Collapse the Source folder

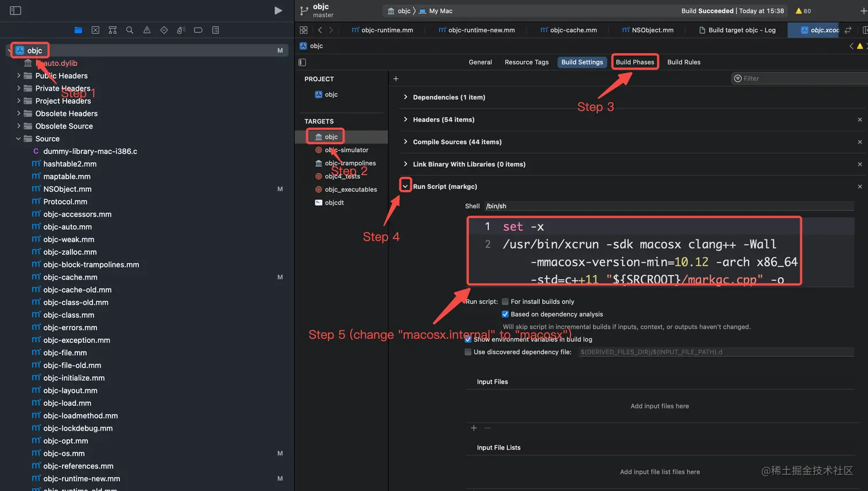click(18, 138)
